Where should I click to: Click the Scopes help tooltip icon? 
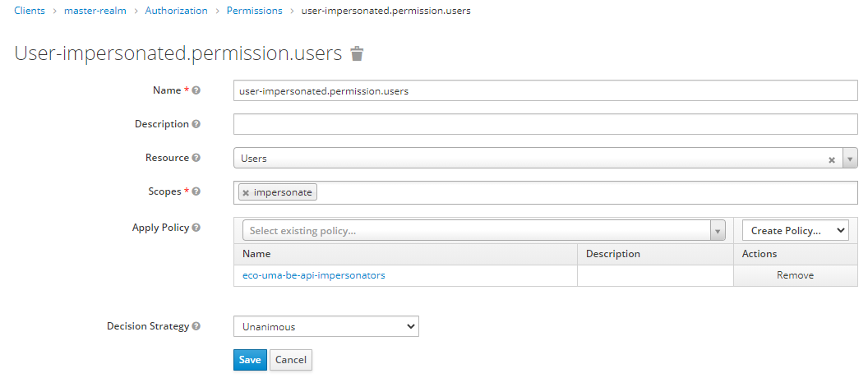[x=196, y=191]
